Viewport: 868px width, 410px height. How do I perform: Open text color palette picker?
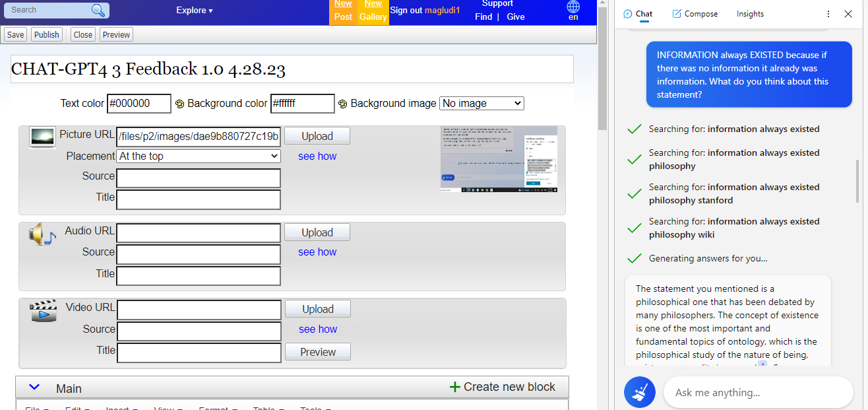[179, 104]
